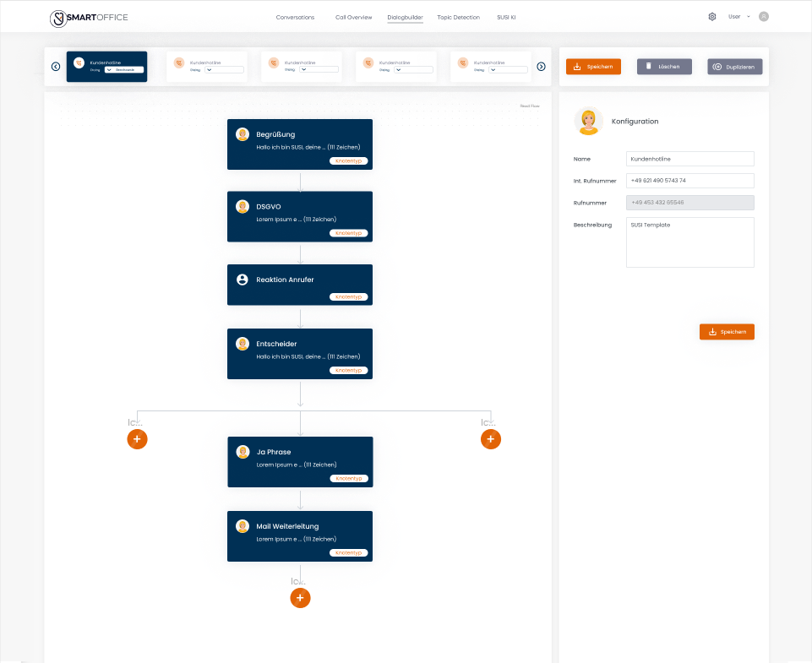Click the duplicate icon in Duplizieren button
This screenshot has width=812, height=663.
coord(717,67)
